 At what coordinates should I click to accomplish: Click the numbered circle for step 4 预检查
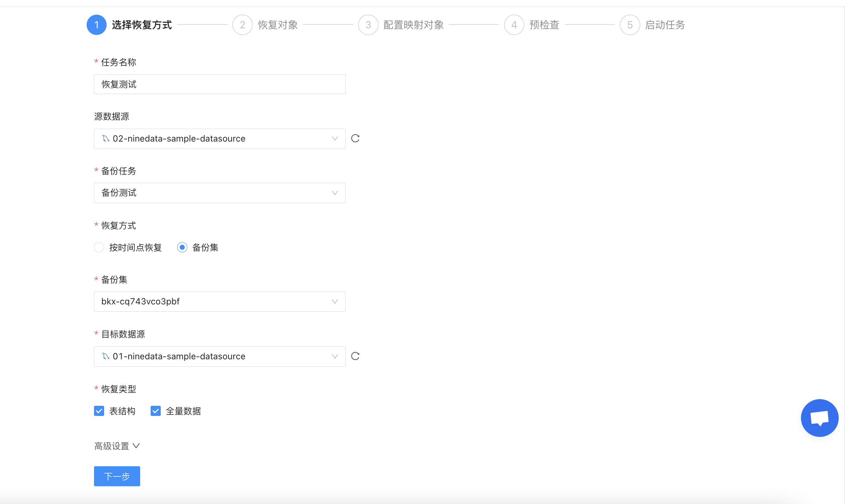(514, 24)
